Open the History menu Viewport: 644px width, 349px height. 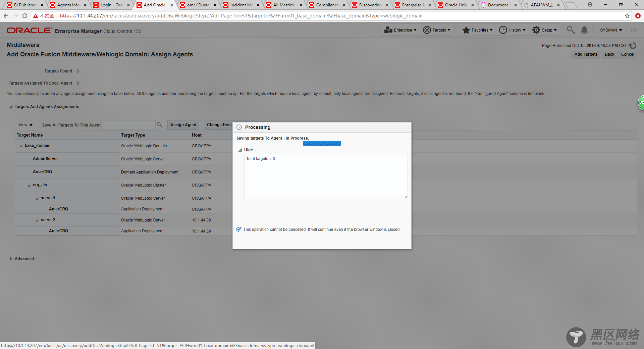[512, 30]
